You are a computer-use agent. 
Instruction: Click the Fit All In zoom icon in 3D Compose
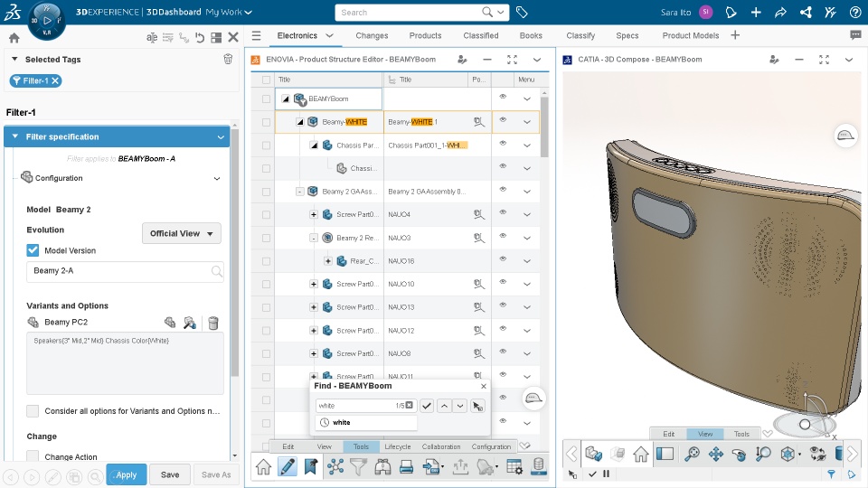[x=692, y=455]
